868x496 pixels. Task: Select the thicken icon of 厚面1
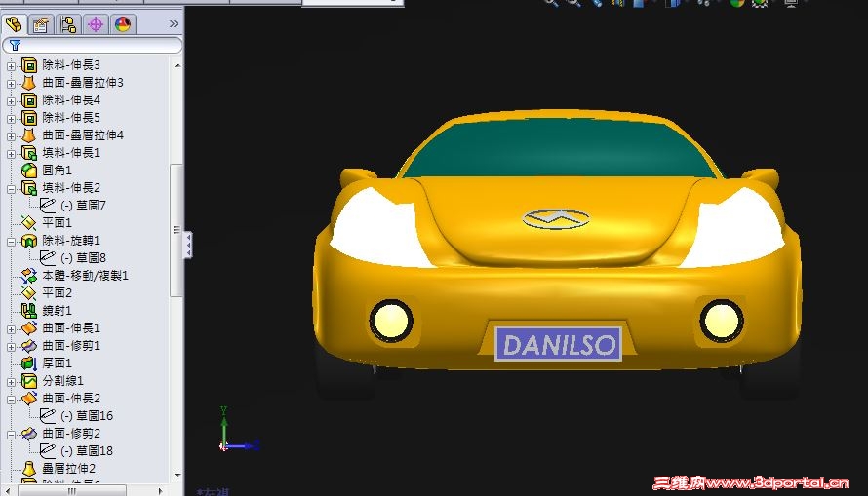click(29, 363)
